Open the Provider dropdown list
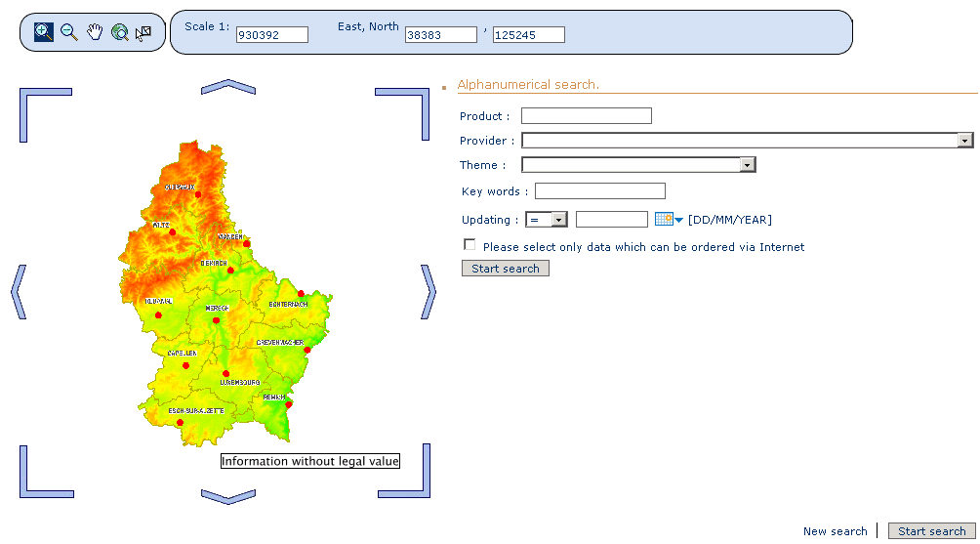Viewport: 980px width, 544px height. (964, 141)
